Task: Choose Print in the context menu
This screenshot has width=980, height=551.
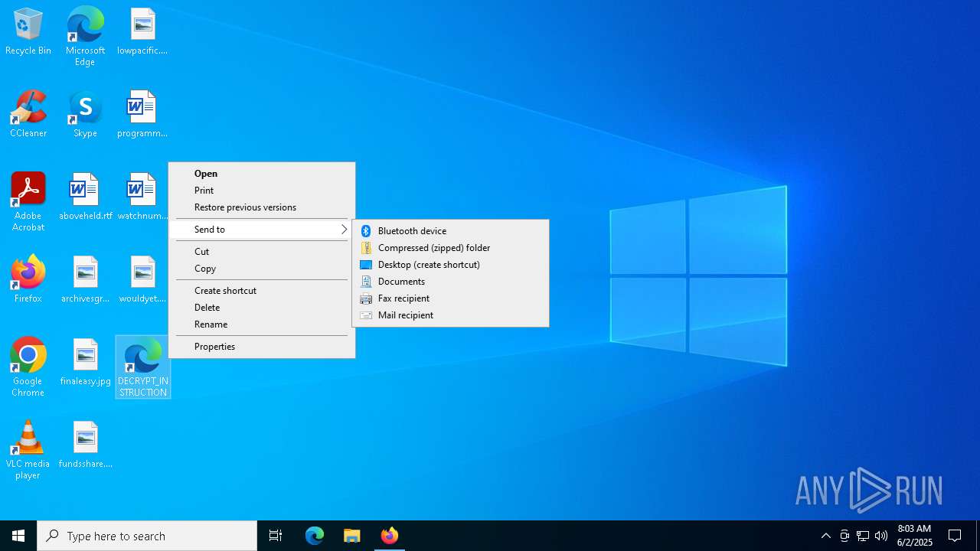Action: coord(262,191)
